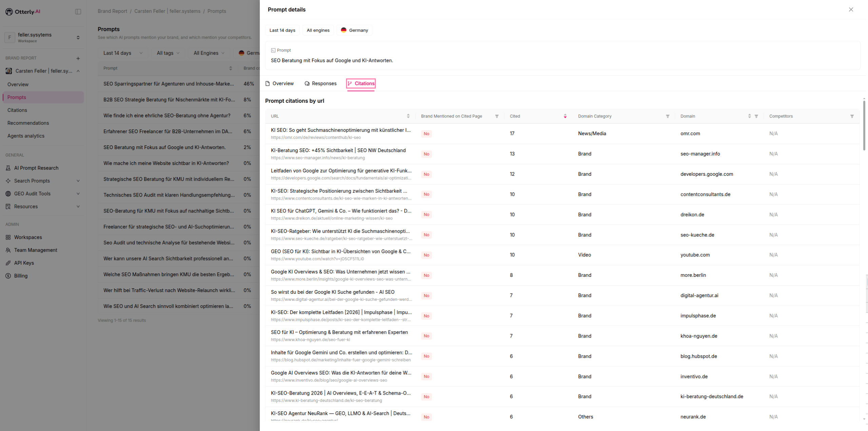
Task: Switch to the Overview tab in Prompt details
Action: point(279,84)
